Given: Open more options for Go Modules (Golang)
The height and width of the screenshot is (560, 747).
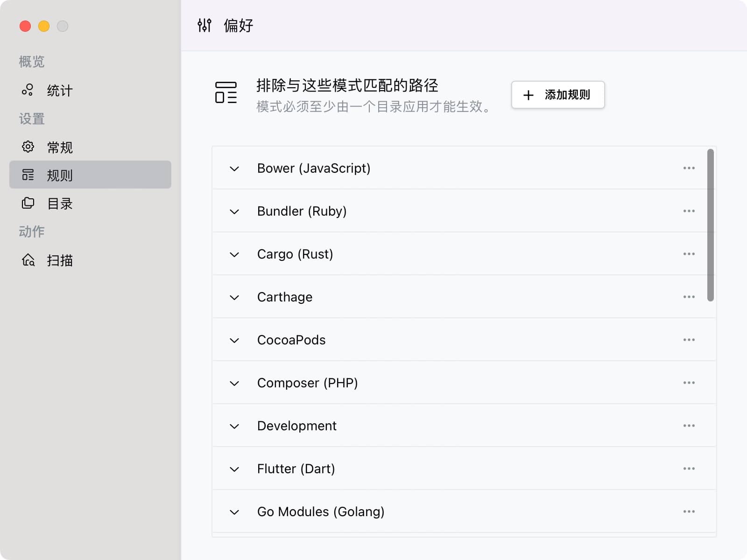Looking at the screenshot, I should (689, 511).
